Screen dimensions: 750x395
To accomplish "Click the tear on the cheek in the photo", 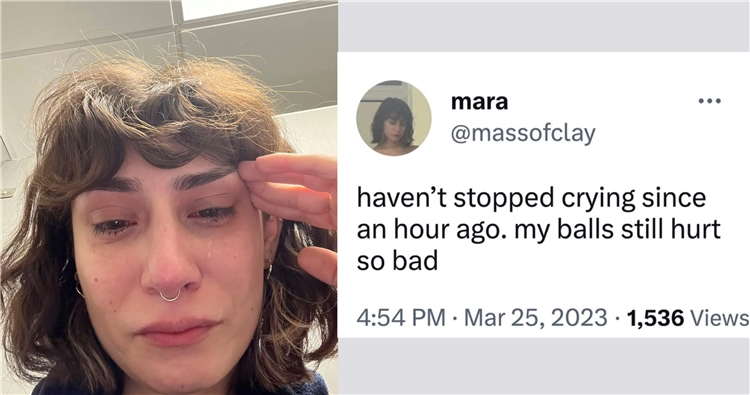I will pos(209,251).
